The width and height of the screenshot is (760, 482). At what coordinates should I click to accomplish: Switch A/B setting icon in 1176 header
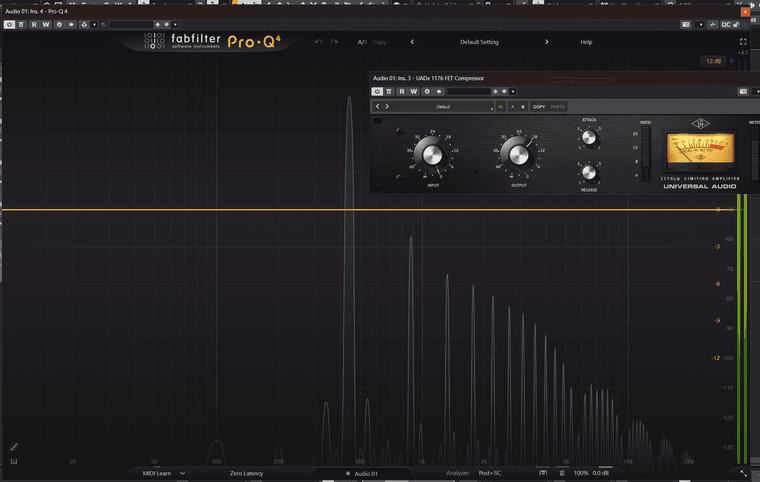[427, 91]
